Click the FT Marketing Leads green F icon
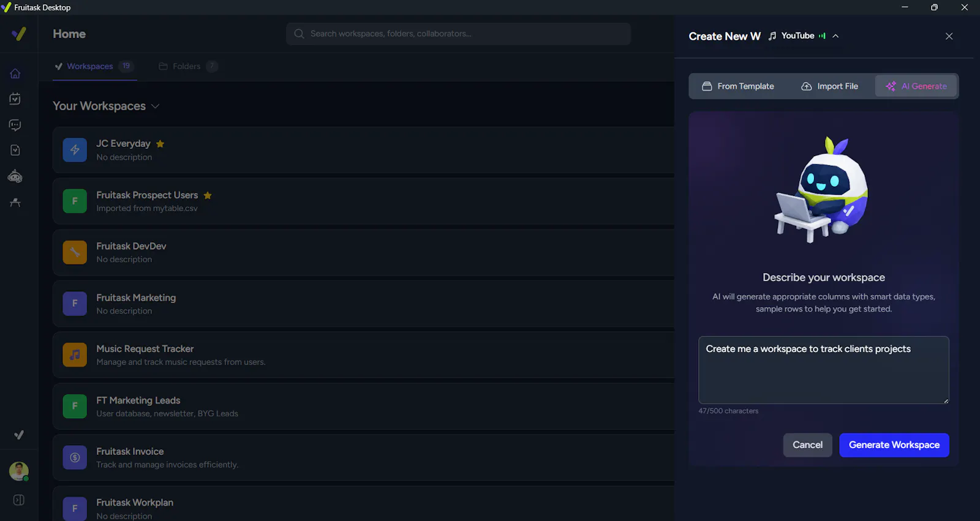 tap(75, 407)
